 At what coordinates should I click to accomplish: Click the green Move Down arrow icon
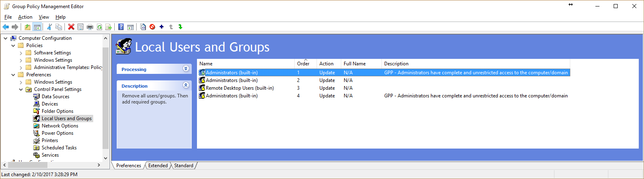click(180, 27)
